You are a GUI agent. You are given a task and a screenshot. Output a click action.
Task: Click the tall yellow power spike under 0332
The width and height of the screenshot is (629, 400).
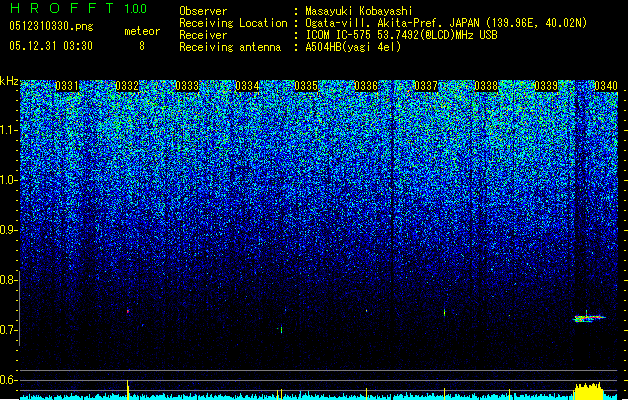[128, 390]
